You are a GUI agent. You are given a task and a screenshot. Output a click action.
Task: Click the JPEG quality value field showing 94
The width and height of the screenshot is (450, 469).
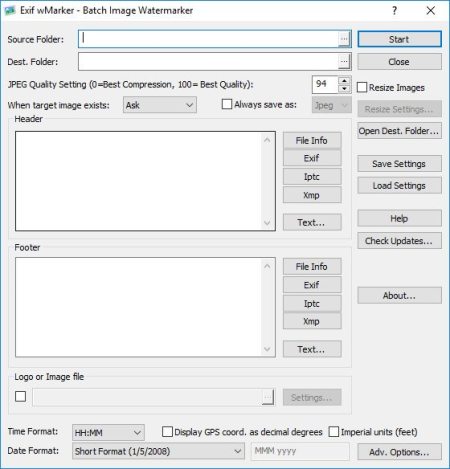(325, 85)
